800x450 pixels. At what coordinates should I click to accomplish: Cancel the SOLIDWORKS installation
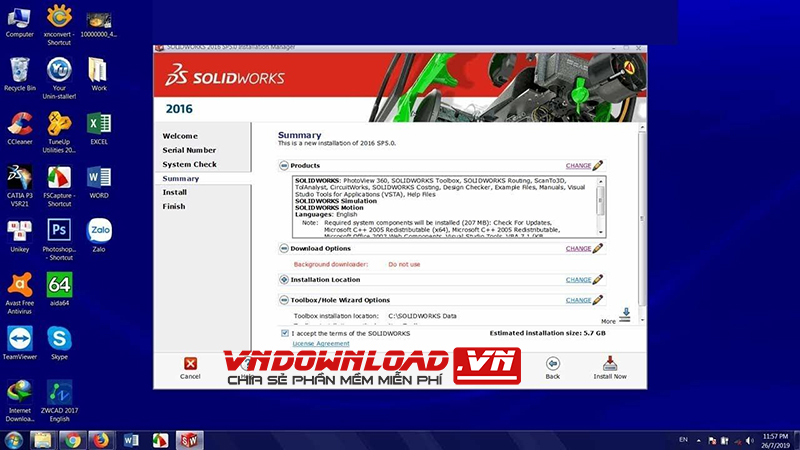coord(190,368)
